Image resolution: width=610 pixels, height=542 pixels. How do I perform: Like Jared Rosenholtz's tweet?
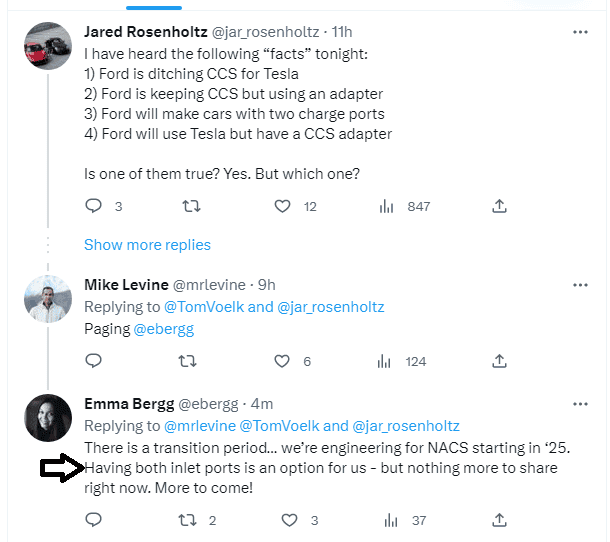283,206
